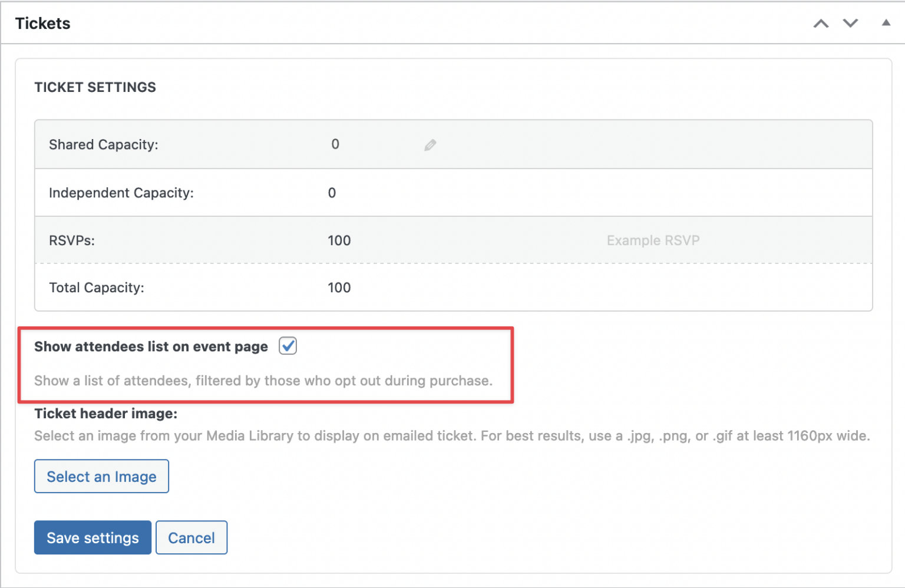Click the Tickets panel title
The image size is (905, 588).
click(42, 23)
